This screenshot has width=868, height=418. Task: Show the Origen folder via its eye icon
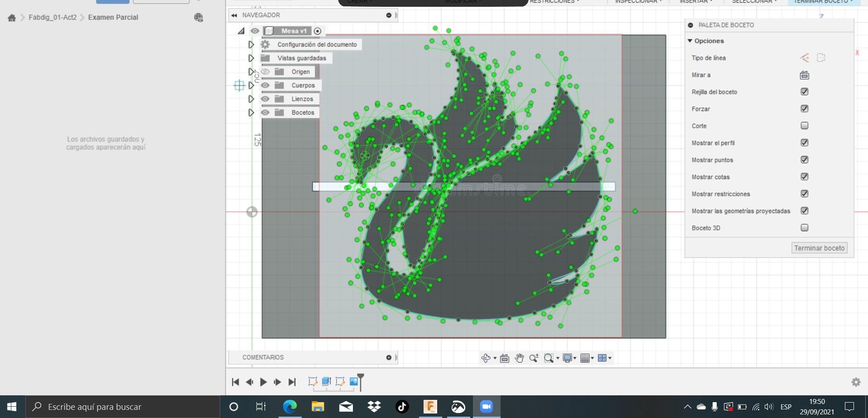point(265,72)
